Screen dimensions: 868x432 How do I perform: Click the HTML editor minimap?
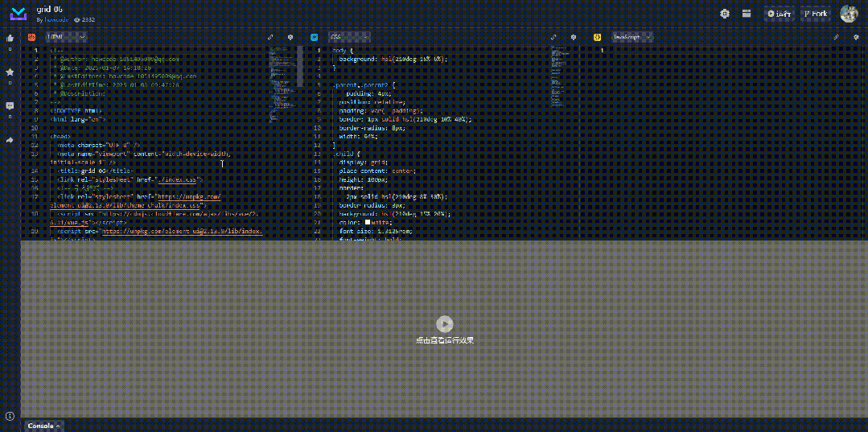click(282, 83)
